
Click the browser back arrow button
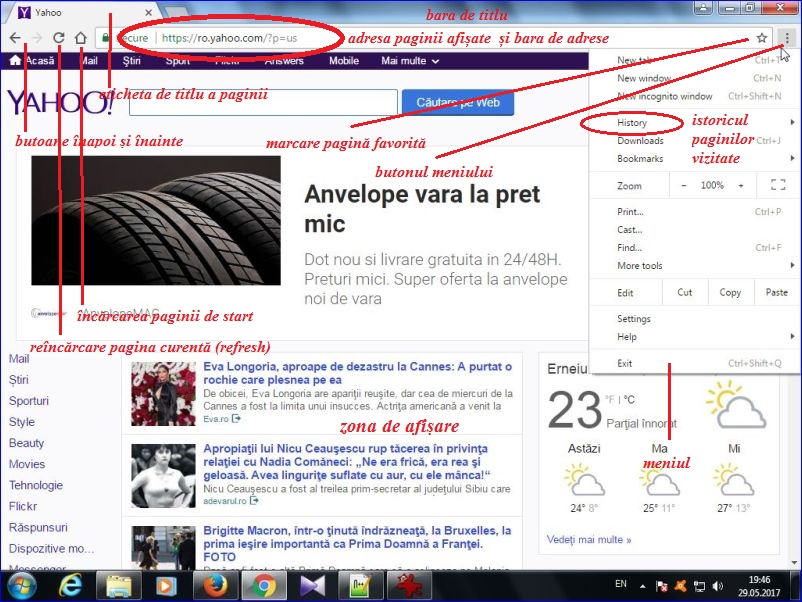pyautogui.click(x=15, y=39)
